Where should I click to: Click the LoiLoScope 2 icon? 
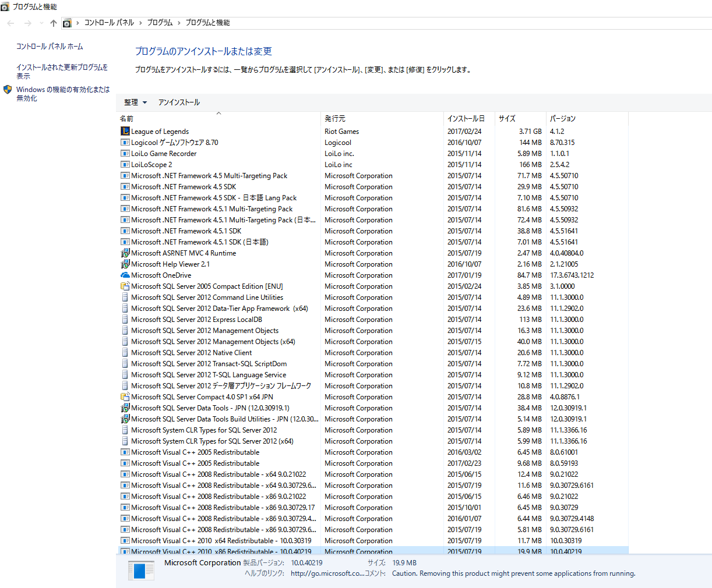(x=125, y=164)
